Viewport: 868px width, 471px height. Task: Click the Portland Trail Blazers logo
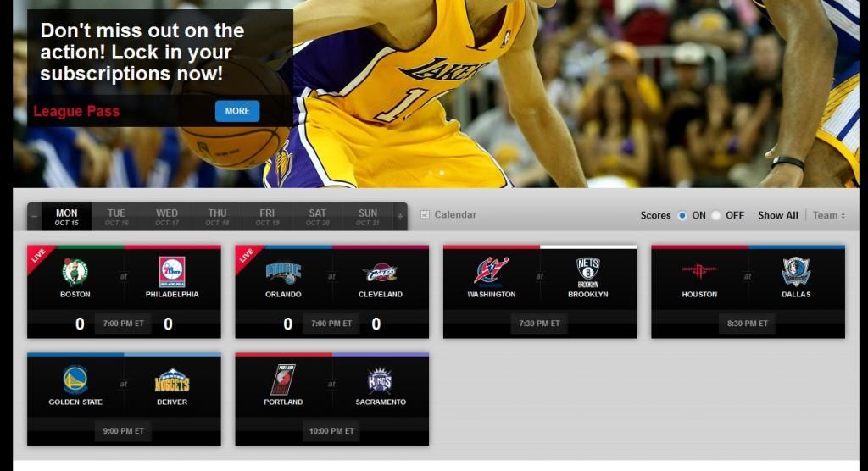coord(283,380)
